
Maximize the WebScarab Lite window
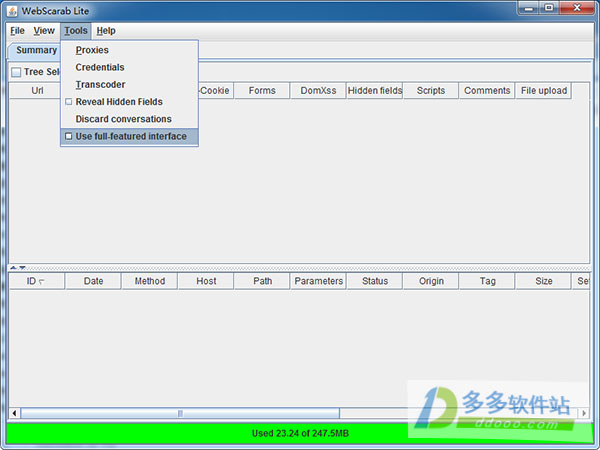click(x=549, y=8)
